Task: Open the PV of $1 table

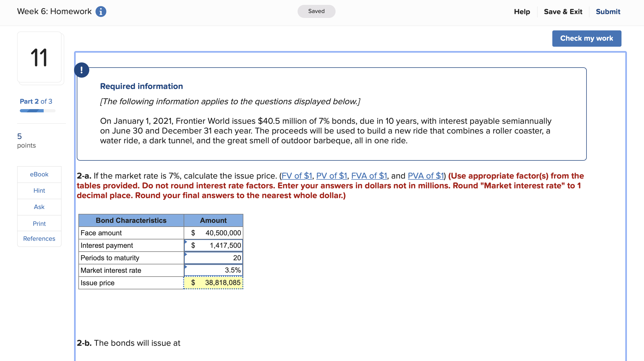Action: (331, 176)
